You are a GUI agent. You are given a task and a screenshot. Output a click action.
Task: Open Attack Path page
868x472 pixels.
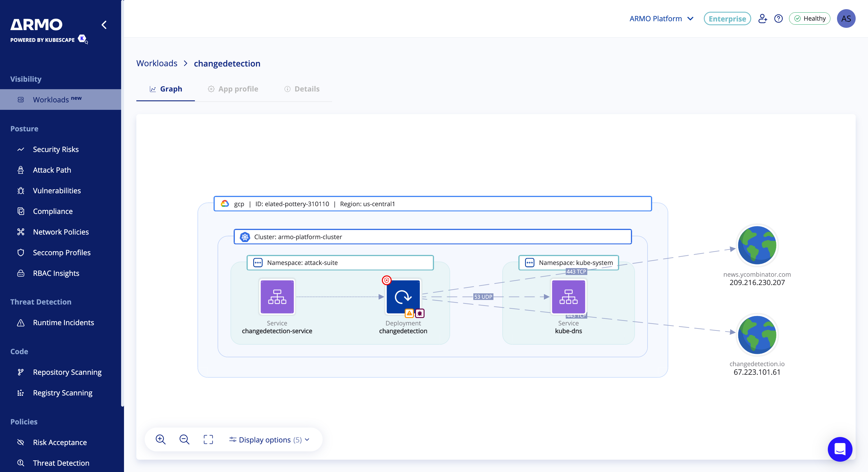click(x=52, y=170)
